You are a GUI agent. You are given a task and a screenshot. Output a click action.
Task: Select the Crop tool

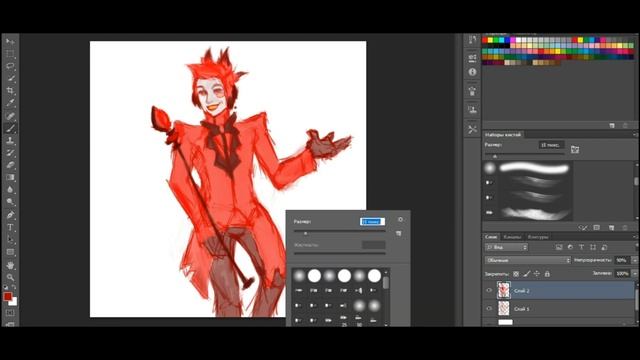point(10,91)
